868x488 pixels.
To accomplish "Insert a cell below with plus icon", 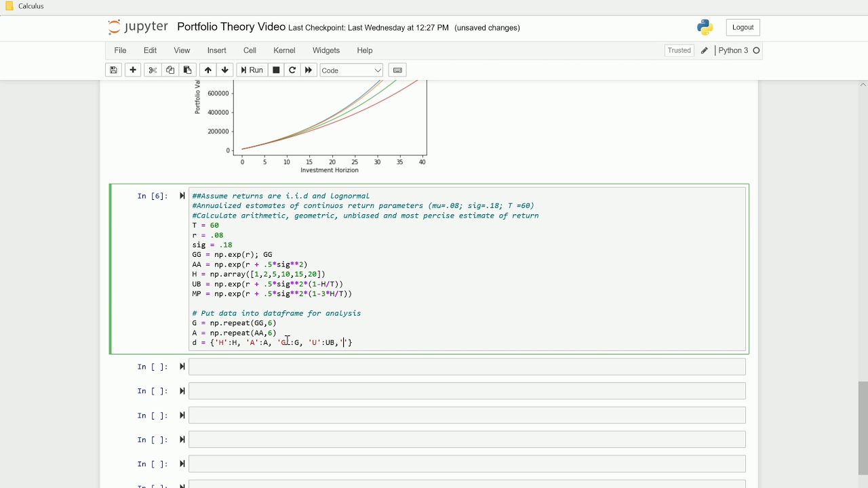I will click(x=133, y=70).
